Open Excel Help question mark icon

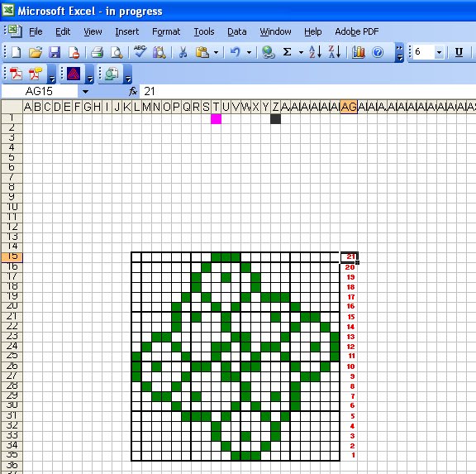coord(378,52)
